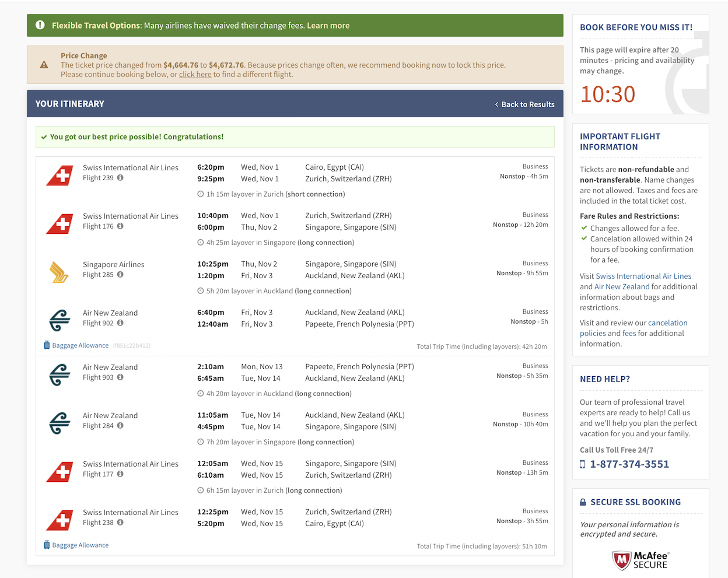This screenshot has width=728, height=578.
Task: Click 'Total Trip Time' 42h 20m text
Action: pos(482,346)
